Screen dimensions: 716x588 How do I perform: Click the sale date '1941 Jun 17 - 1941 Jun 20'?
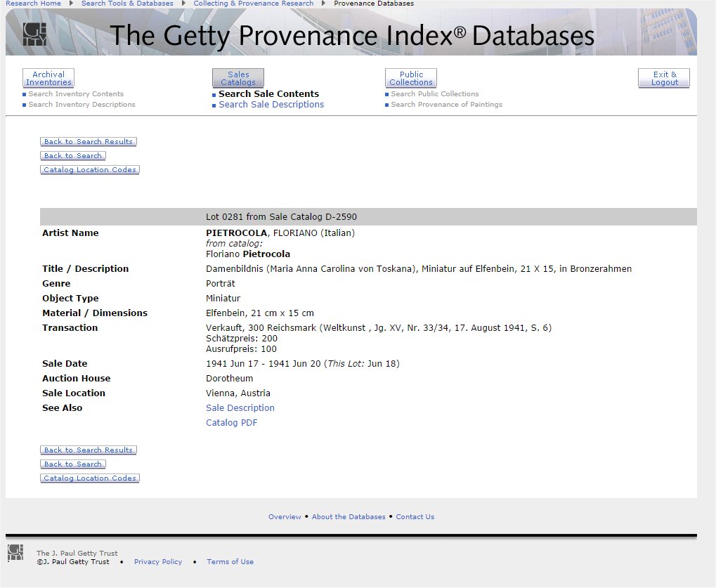(x=264, y=363)
